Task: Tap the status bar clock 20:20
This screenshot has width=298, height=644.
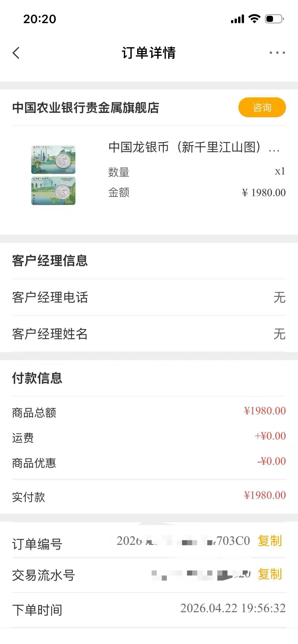Action: [x=40, y=19]
